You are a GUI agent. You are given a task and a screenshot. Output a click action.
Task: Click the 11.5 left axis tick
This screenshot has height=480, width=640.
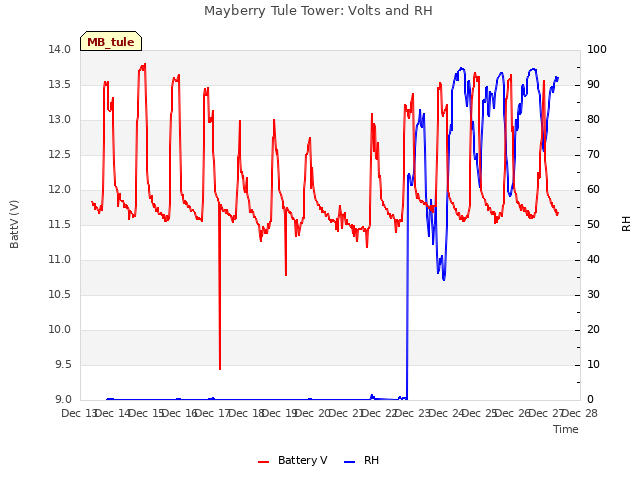[60, 224]
